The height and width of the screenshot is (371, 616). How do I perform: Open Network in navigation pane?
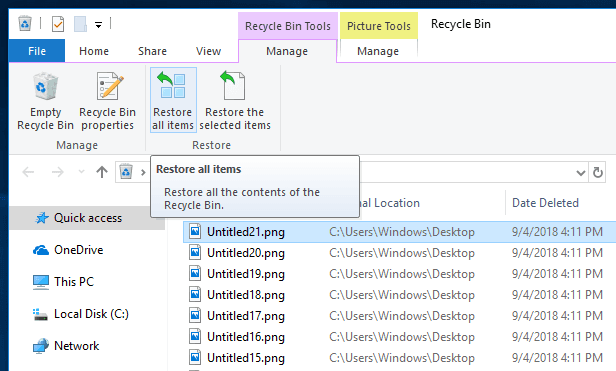(x=76, y=346)
